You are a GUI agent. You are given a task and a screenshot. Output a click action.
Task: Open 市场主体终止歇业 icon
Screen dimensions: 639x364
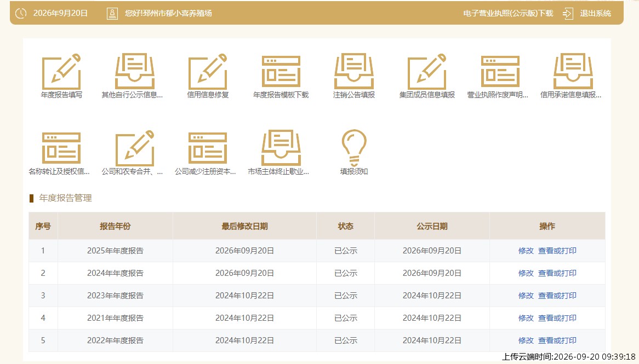click(x=281, y=148)
